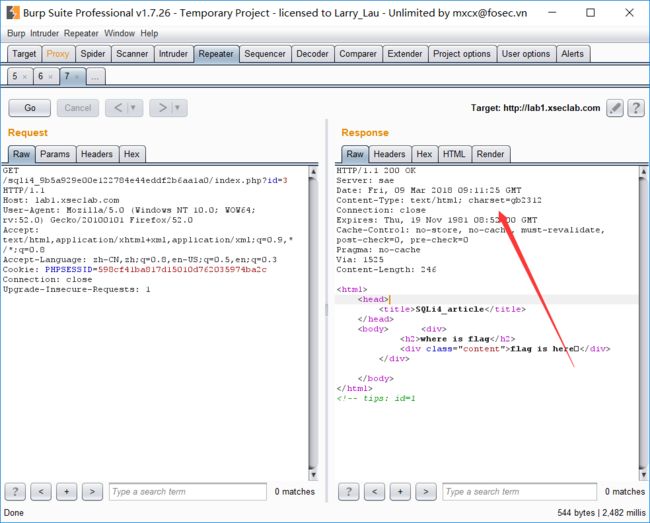The width and height of the screenshot is (650, 523).
Task: Switch to the Target tab
Action: [24, 54]
